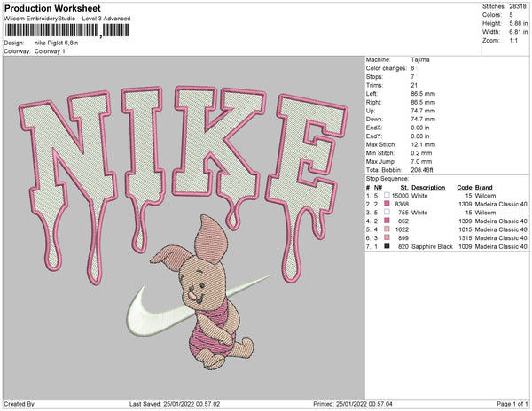
Task: Click the 'Stop Sequence:' heading
Action: tap(387, 179)
